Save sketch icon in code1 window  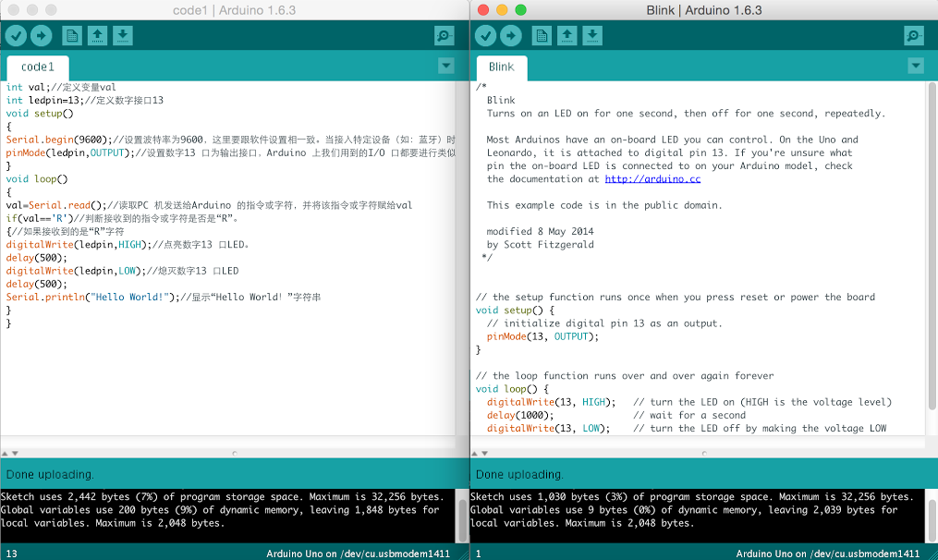pyautogui.click(x=123, y=36)
